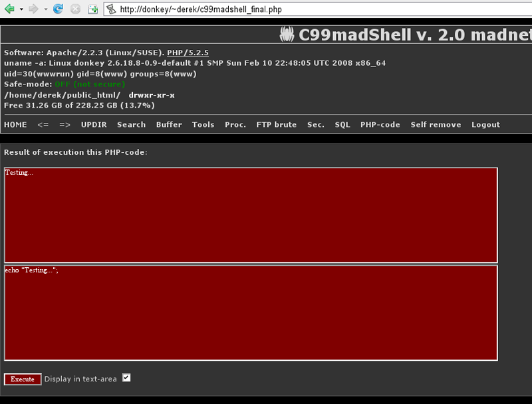Open the FTP brute menu item
The height and width of the screenshot is (404, 532).
(x=276, y=125)
